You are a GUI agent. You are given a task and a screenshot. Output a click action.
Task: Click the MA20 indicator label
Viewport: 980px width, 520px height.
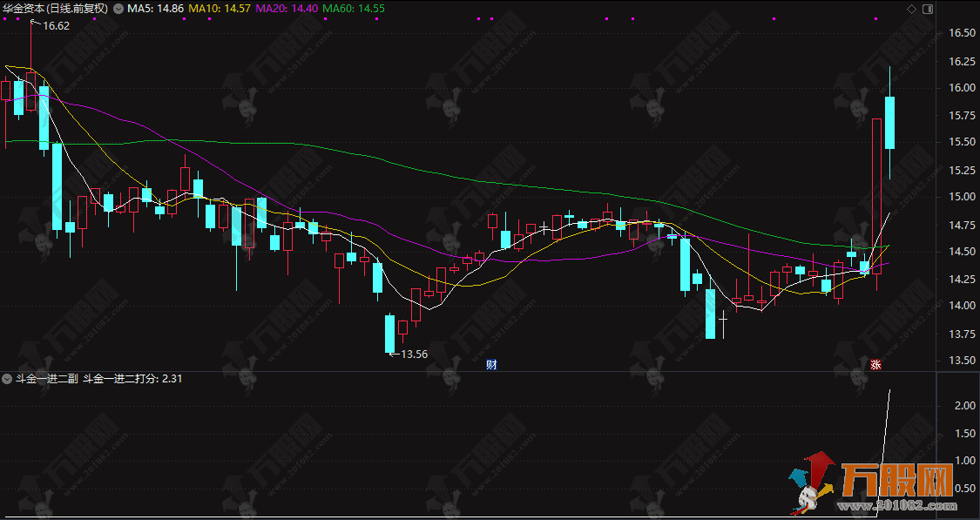click(264, 9)
